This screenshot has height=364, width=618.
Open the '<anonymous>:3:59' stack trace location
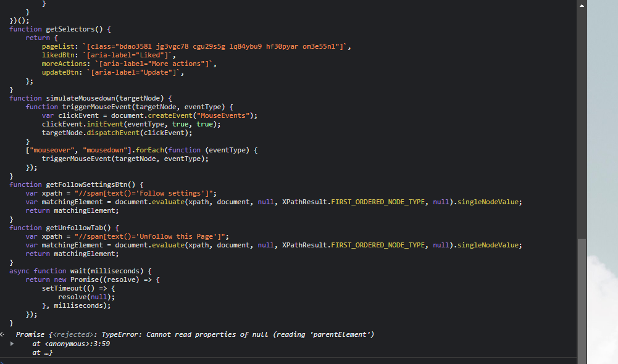pyautogui.click(x=78, y=344)
